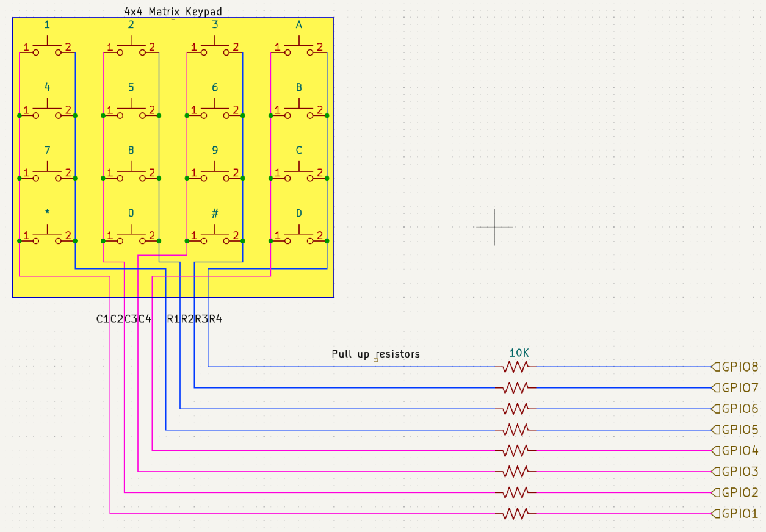Viewport: 766px width, 532px height.
Task: Click the GPIO1 hierarchical label
Action: [735, 514]
